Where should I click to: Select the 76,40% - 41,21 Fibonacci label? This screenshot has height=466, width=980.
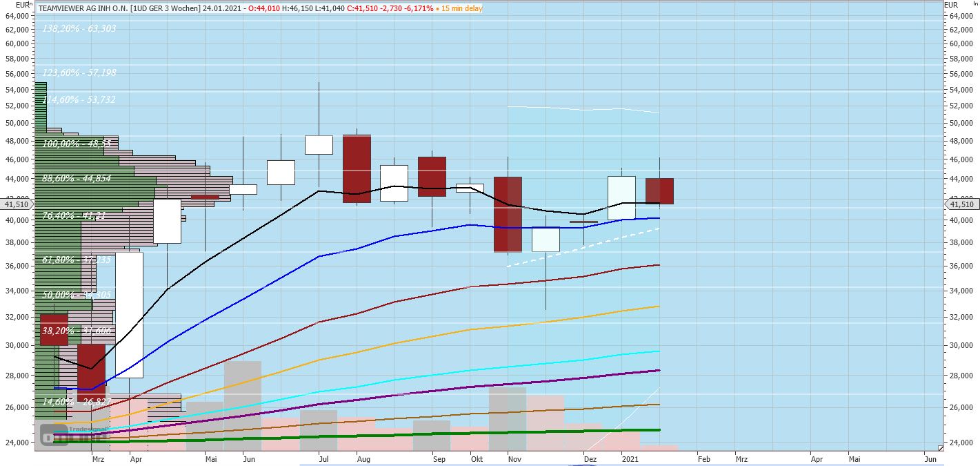(74, 215)
